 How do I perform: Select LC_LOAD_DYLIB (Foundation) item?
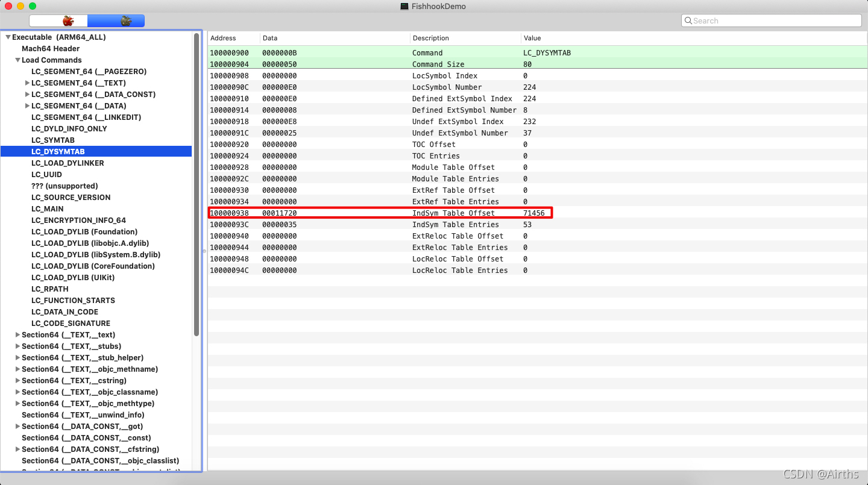[x=84, y=232]
